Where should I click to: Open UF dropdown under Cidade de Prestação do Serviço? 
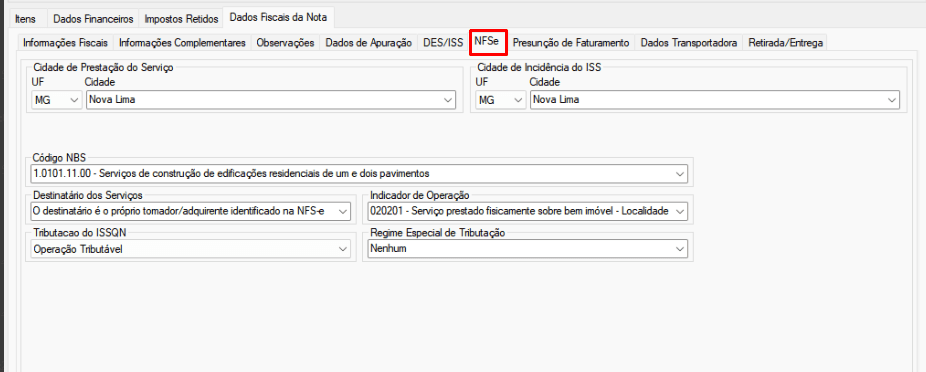(x=56, y=100)
